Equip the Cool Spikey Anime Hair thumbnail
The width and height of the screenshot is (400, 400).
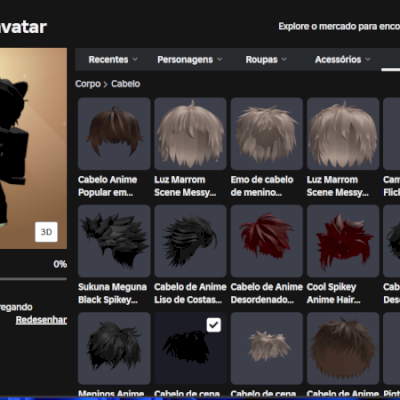pyautogui.click(x=343, y=241)
